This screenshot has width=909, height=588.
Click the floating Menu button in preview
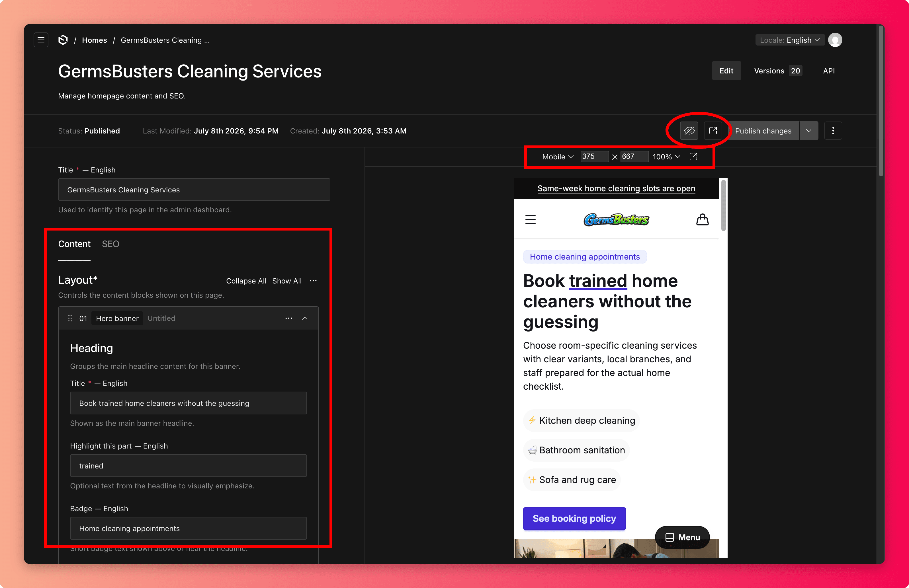[x=683, y=537]
